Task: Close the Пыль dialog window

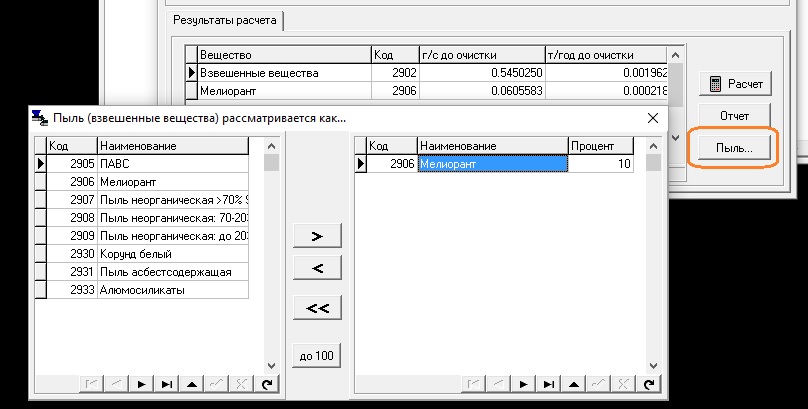Action: pos(652,118)
